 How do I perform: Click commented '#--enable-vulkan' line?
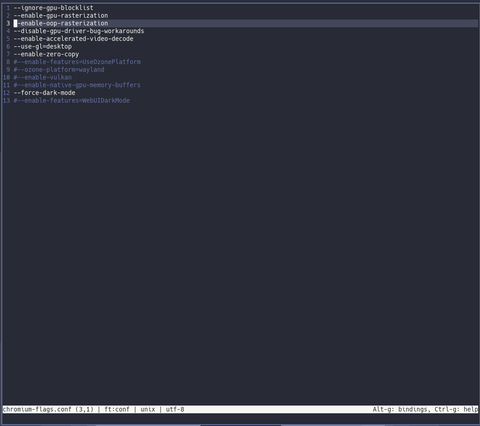[43, 77]
